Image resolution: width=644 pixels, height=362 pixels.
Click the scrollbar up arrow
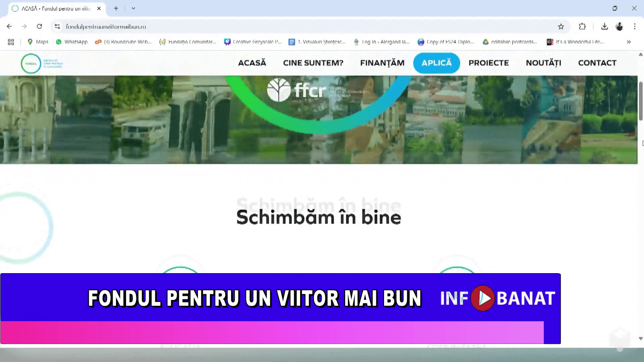tap(641, 54)
